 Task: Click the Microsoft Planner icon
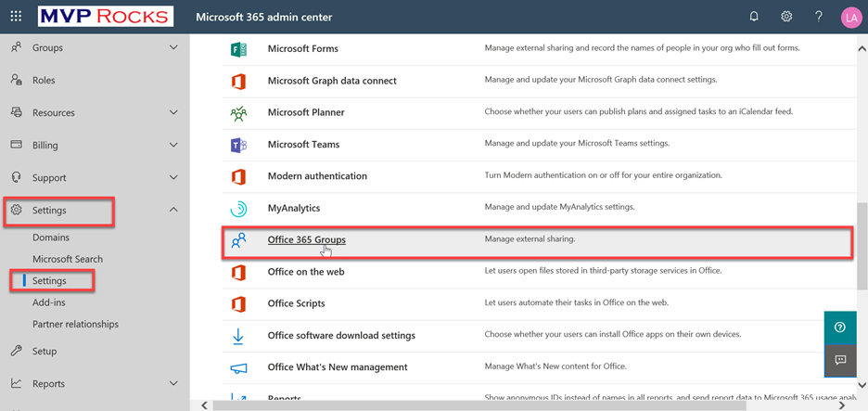[238, 113]
